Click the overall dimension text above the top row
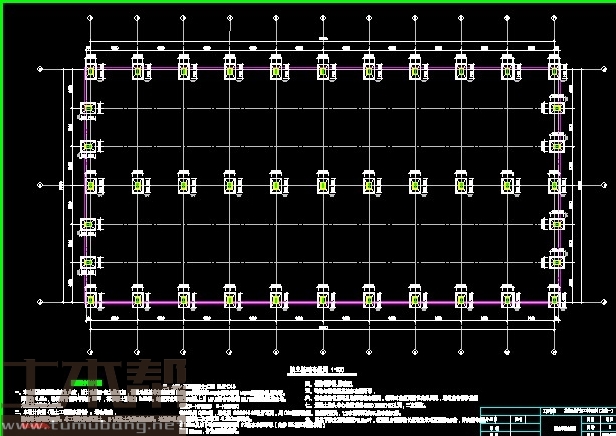Viewport: 616px width, 436px height. point(322,40)
